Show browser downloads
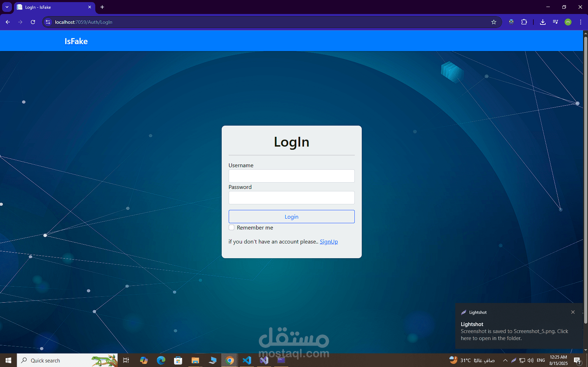588x367 pixels. 543,22
